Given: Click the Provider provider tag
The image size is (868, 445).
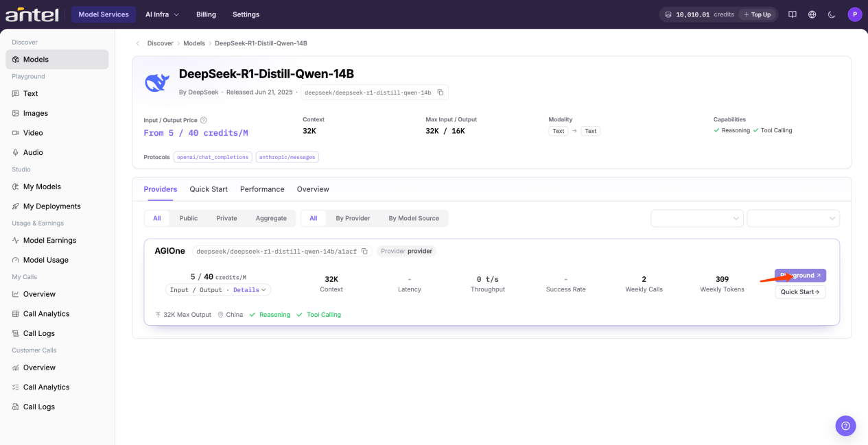Looking at the screenshot, I should tap(407, 251).
